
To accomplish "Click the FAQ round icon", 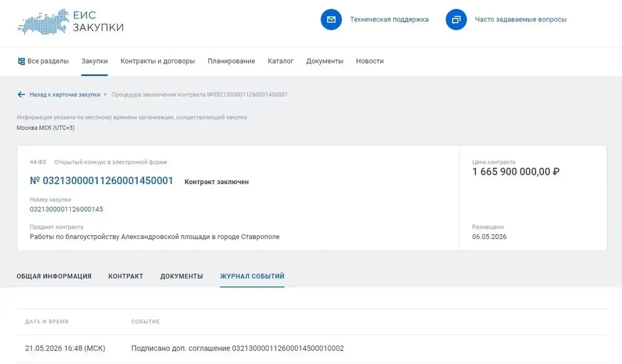I will coord(456,19).
